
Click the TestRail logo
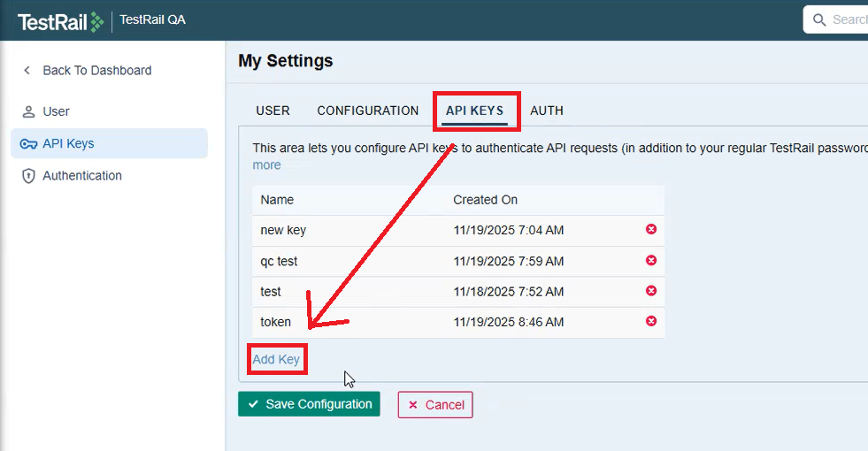[x=60, y=21]
